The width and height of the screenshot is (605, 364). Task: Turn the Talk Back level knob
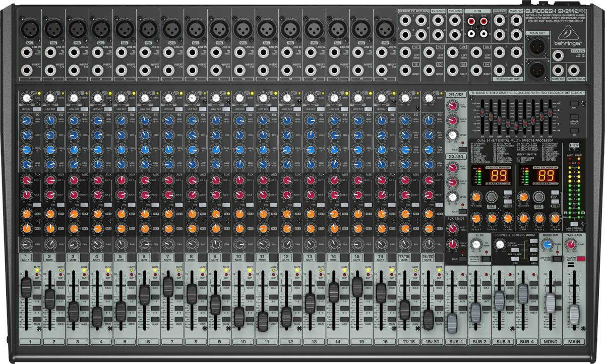[571, 245]
